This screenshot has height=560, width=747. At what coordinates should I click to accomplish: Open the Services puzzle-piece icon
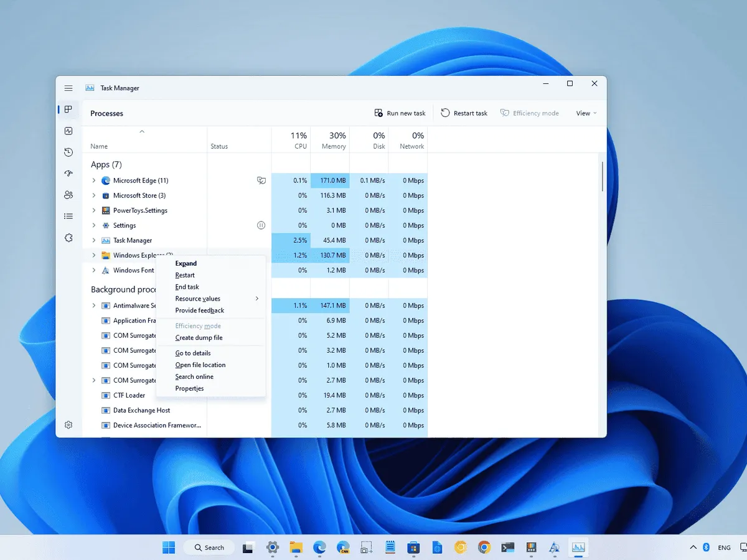click(68, 238)
